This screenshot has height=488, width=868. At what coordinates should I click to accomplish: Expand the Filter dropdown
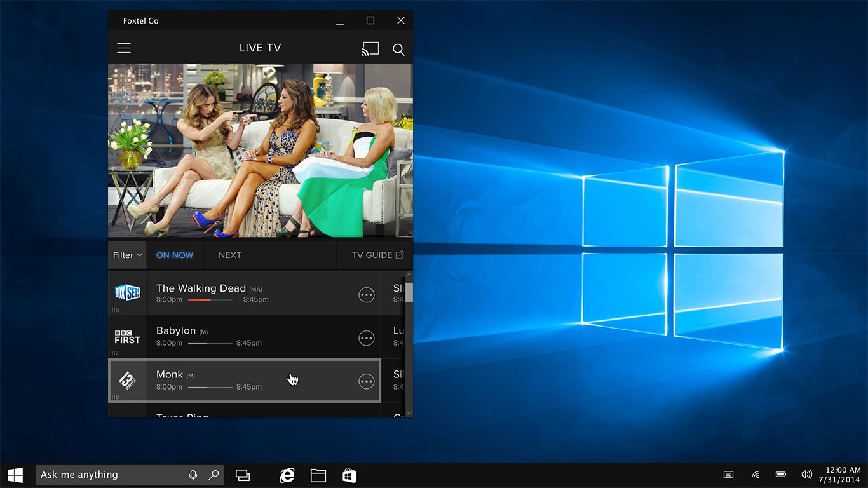coord(127,255)
